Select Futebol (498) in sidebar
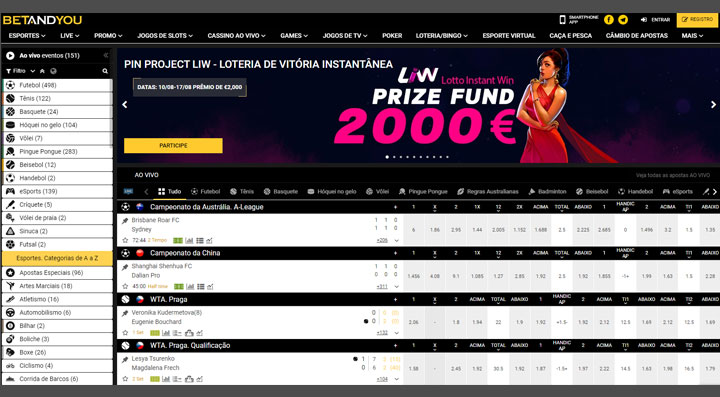720x397 pixels. click(x=57, y=85)
